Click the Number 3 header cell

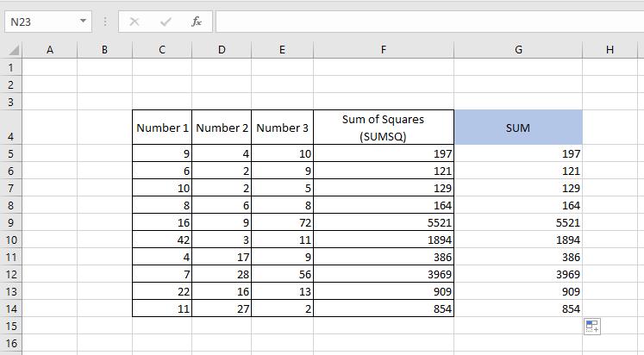pos(282,128)
